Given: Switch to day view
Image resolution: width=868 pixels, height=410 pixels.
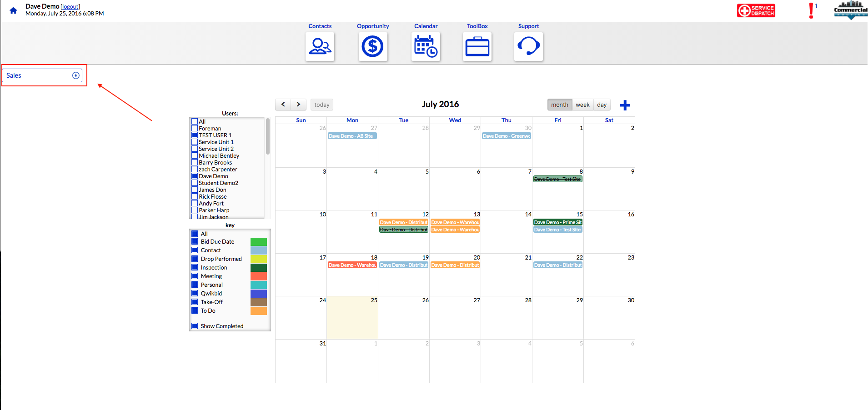Looking at the screenshot, I should (602, 105).
